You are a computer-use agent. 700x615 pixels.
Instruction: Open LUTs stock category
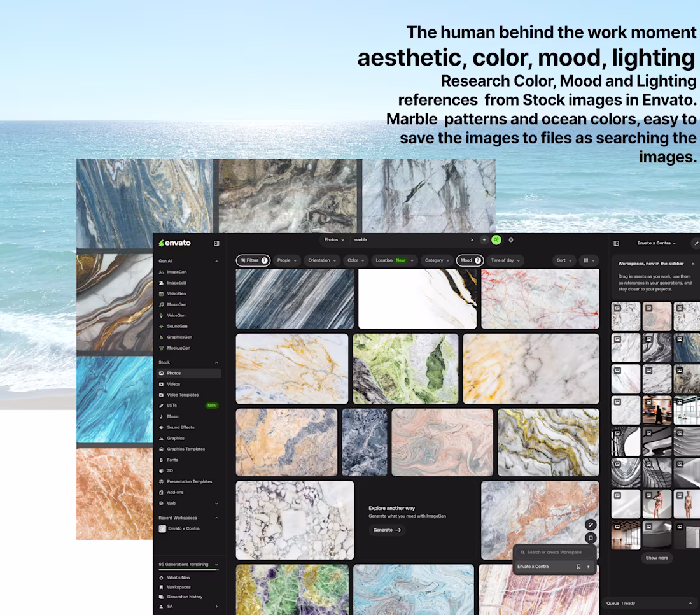pos(172,406)
